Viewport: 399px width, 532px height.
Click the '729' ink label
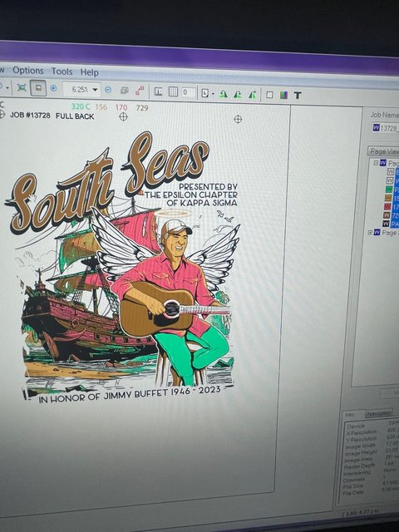pyautogui.click(x=142, y=108)
